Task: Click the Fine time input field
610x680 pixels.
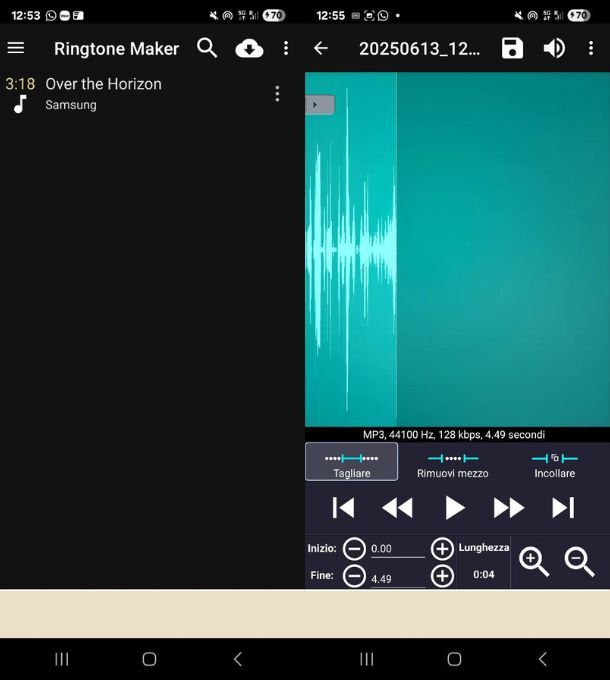Action: pyautogui.click(x=397, y=578)
